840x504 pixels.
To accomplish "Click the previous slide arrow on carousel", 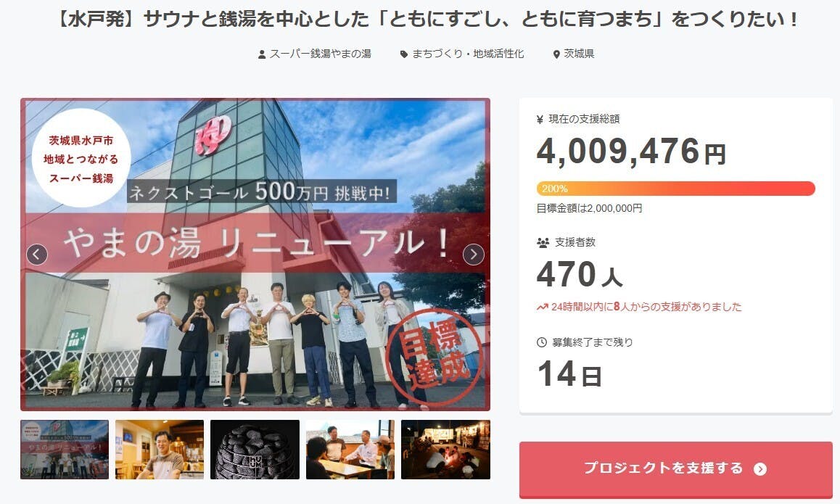I will (37, 255).
